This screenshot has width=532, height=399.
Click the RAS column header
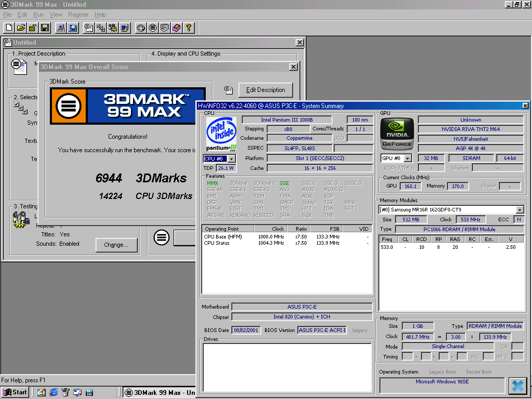pyautogui.click(x=455, y=239)
